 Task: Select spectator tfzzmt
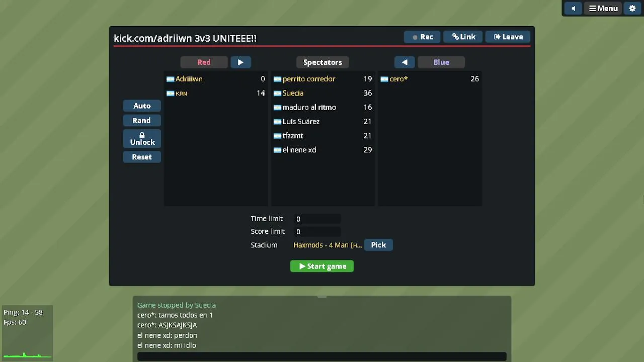pos(323,135)
